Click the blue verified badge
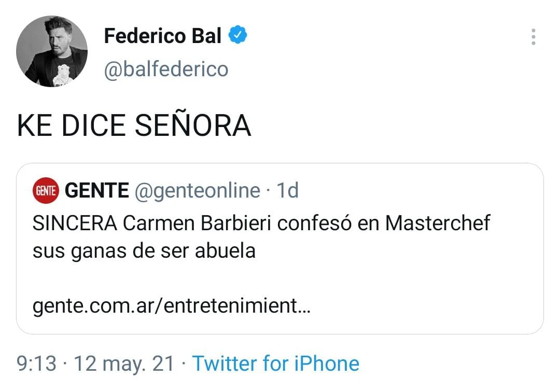Viewport: 560px width, 392px height. [x=238, y=36]
